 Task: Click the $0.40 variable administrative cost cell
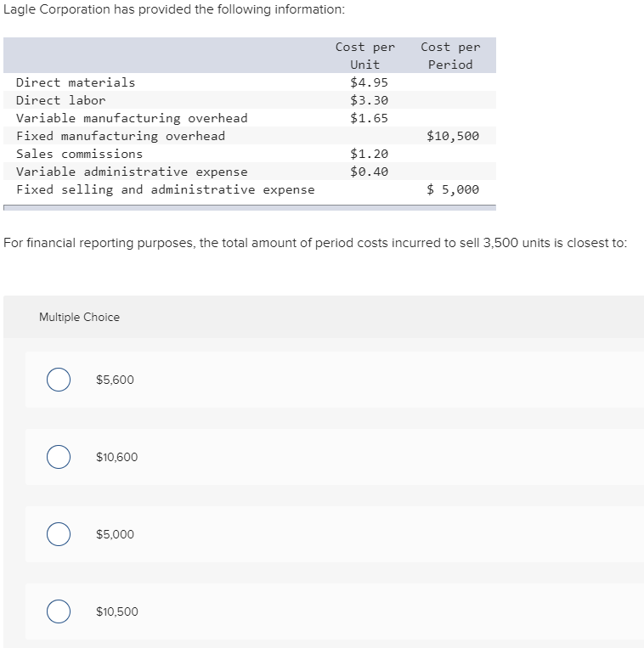pyautogui.click(x=369, y=172)
